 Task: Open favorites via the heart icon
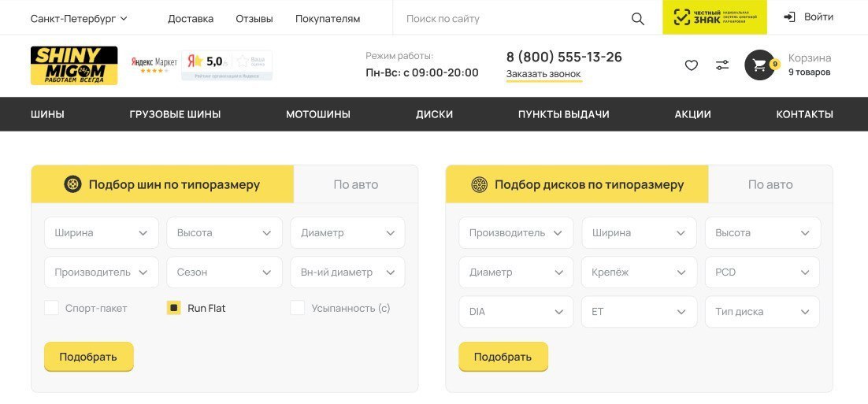pos(692,65)
